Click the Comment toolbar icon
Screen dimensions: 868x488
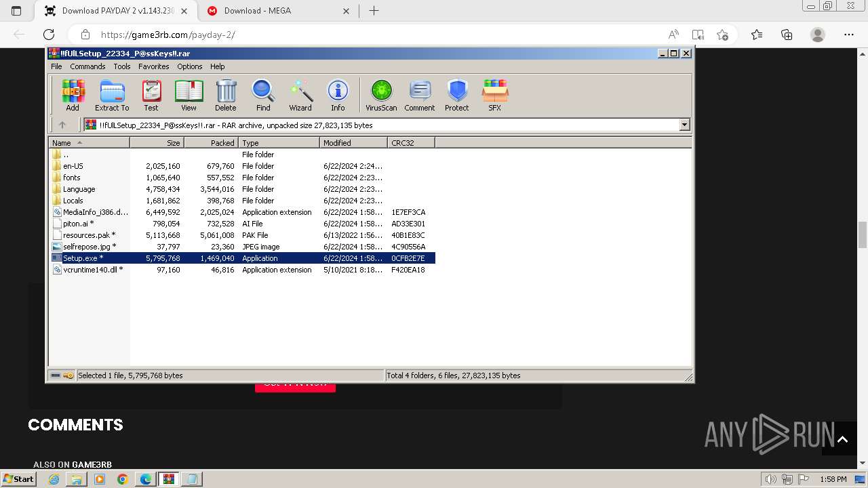click(x=420, y=95)
